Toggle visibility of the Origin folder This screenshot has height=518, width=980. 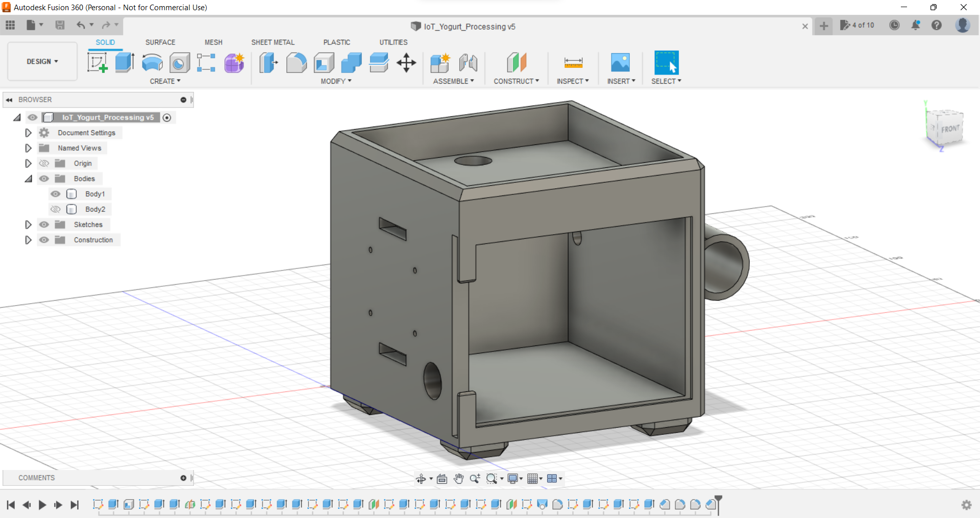[44, 163]
